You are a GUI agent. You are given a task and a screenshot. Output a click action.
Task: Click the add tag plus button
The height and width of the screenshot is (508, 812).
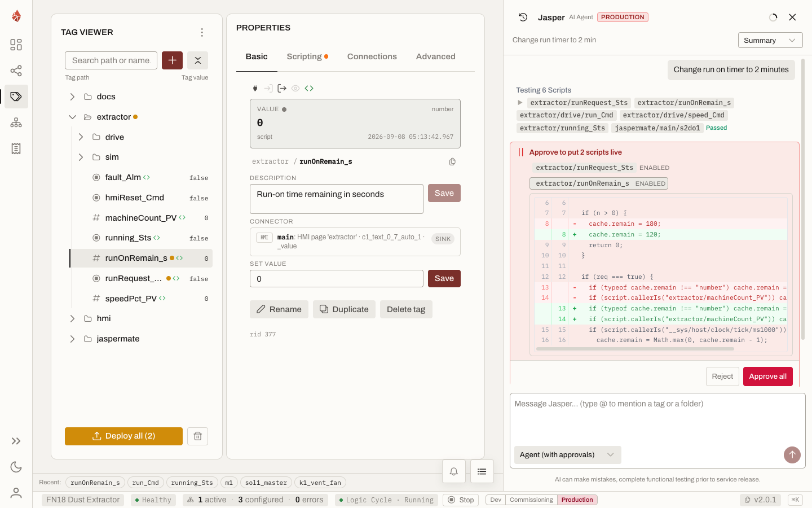pyautogui.click(x=172, y=60)
